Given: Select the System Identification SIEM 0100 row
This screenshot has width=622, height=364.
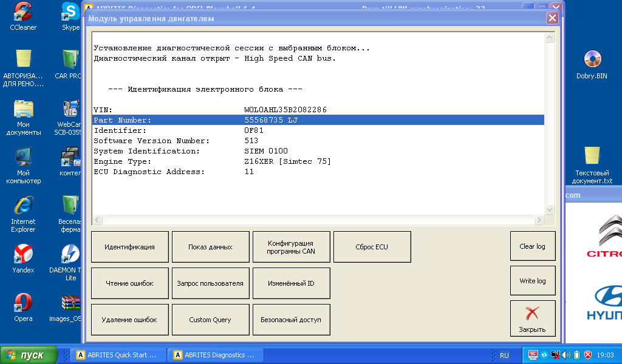Looking at the screenshot, I should click(318, 151).
